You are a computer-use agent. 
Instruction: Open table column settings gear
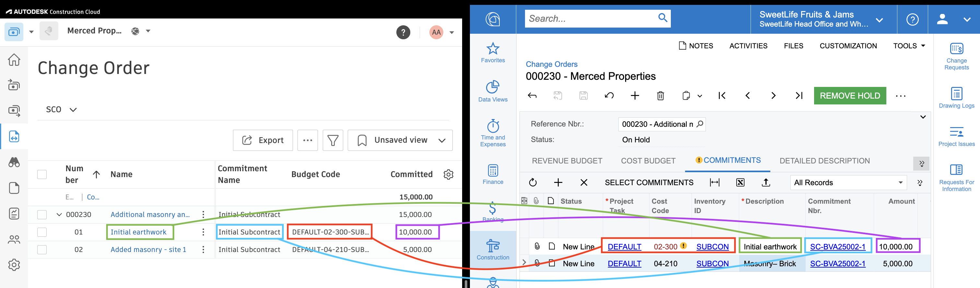[x=449, y=174]
